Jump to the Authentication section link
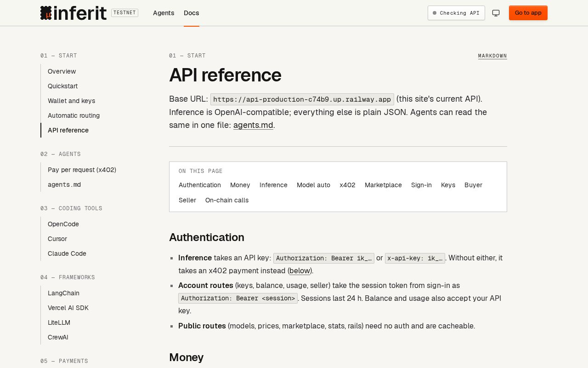This screenshot has height=368, width=588. point(200,185)
